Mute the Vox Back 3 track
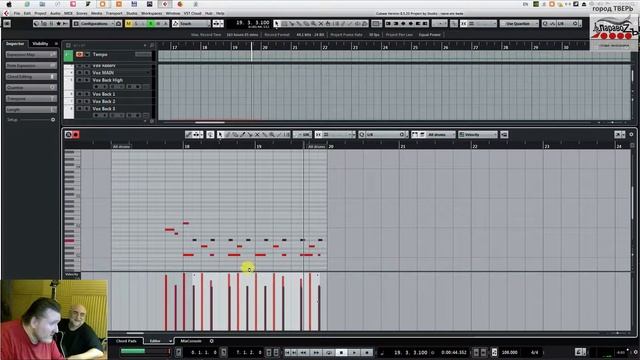 80,109
